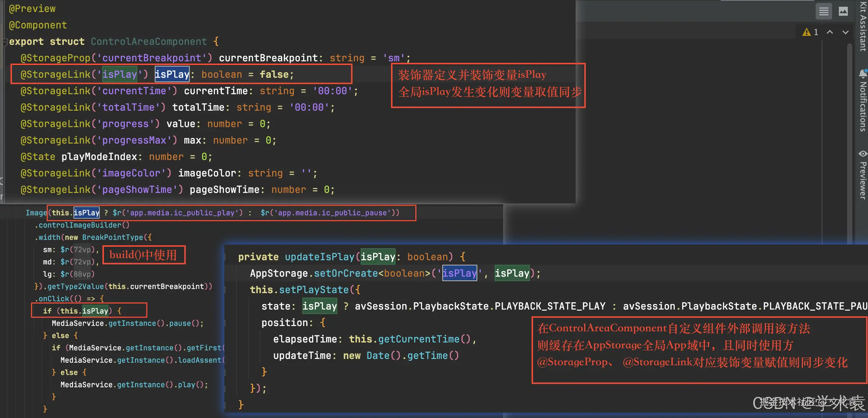Collapse the position object fold marker
The image size is (868, 418).
(225, 323)
